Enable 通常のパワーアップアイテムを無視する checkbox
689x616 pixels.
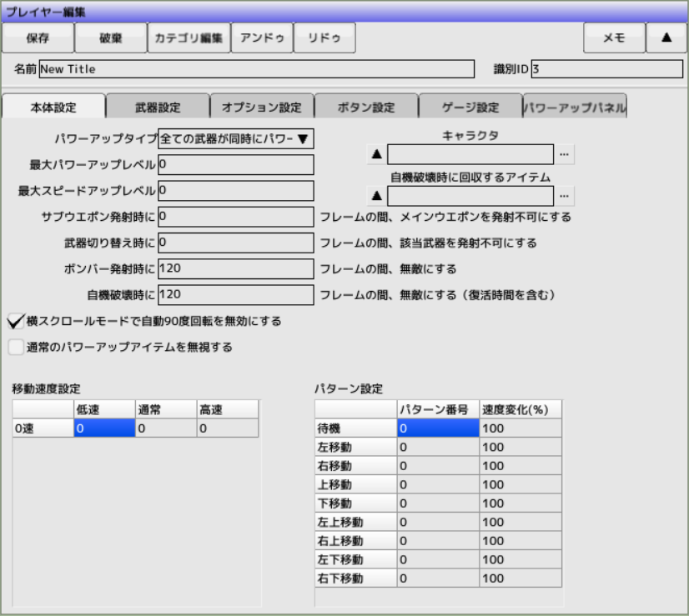(x=15, y=346)
